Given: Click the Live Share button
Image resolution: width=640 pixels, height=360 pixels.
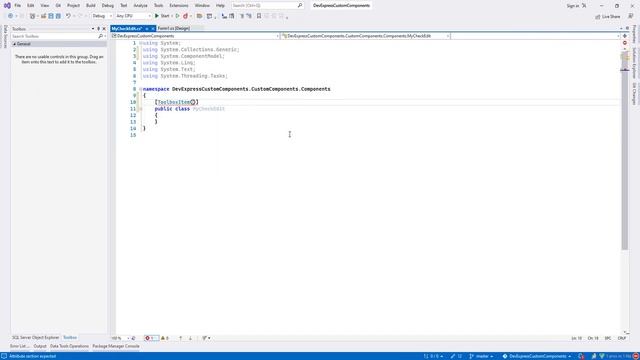Looking at the screenshot, I should (x=608, y=16).
